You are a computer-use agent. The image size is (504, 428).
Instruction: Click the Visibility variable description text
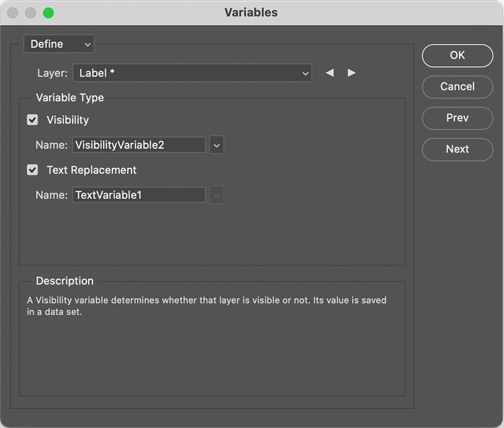pos(206,305)
